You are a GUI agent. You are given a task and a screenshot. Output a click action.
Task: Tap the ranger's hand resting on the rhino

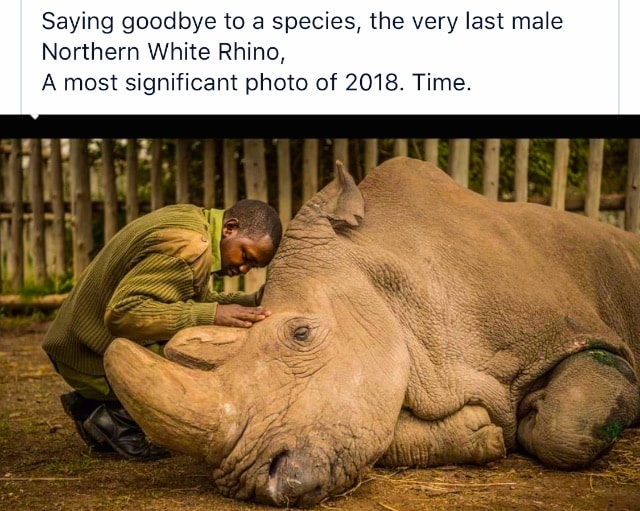click(242, 316)
